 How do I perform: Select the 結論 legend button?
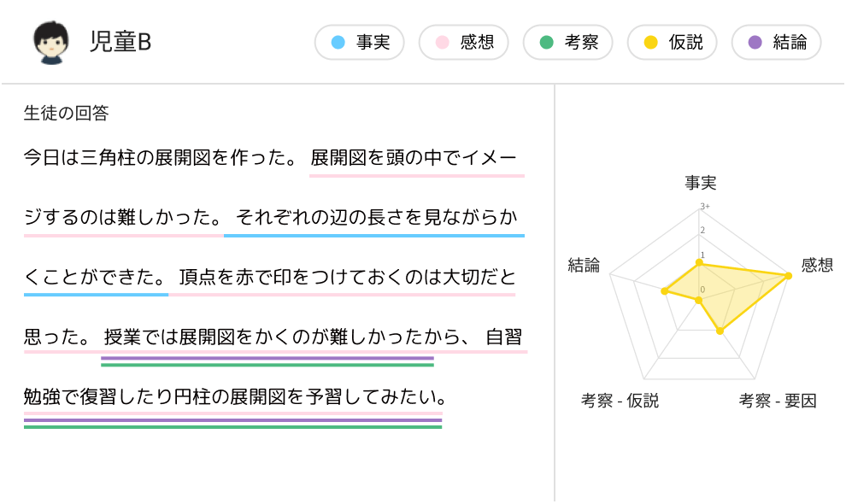pyautogui.click(x=776, y=42)
